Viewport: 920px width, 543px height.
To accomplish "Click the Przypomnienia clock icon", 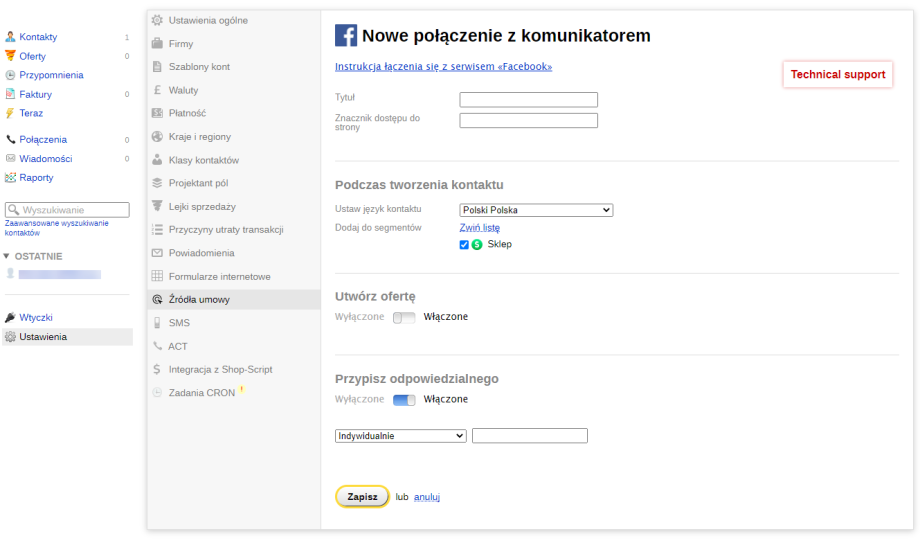I will (10, 75).
